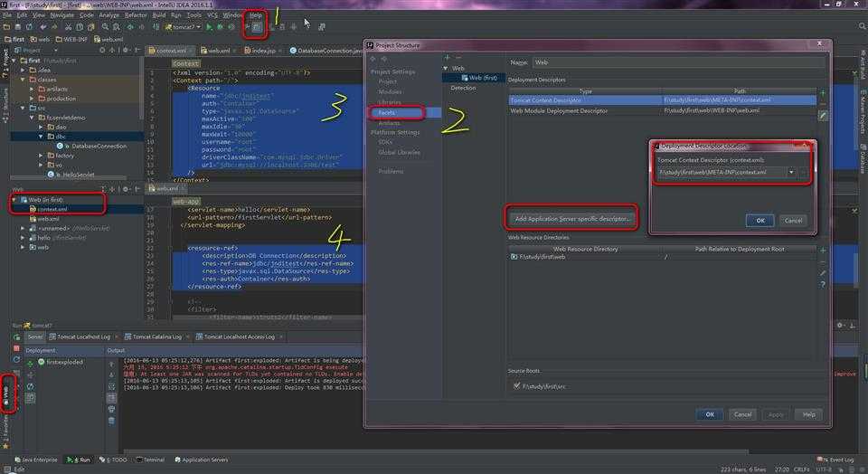The width and height of the screenshot is (868, 474).
Task: Toggle the F:\study\first\src source root checkbox
Action: [516, 385]
